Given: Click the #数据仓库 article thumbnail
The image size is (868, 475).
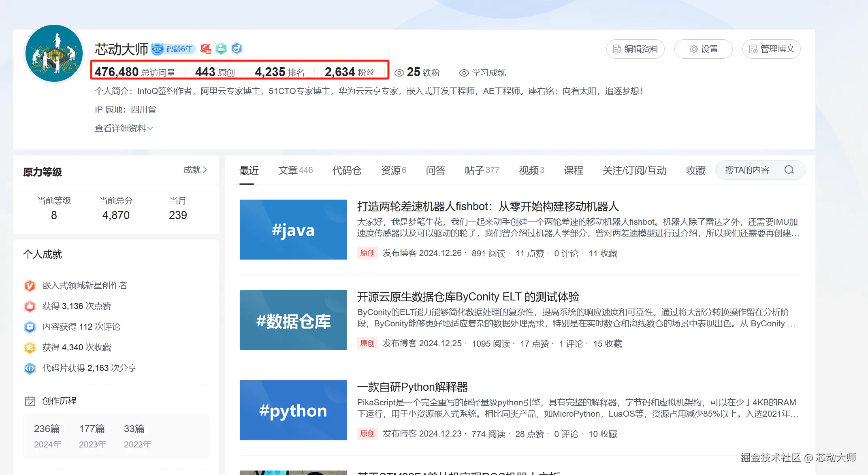Looking at the screenshot, I should (293, 320).
